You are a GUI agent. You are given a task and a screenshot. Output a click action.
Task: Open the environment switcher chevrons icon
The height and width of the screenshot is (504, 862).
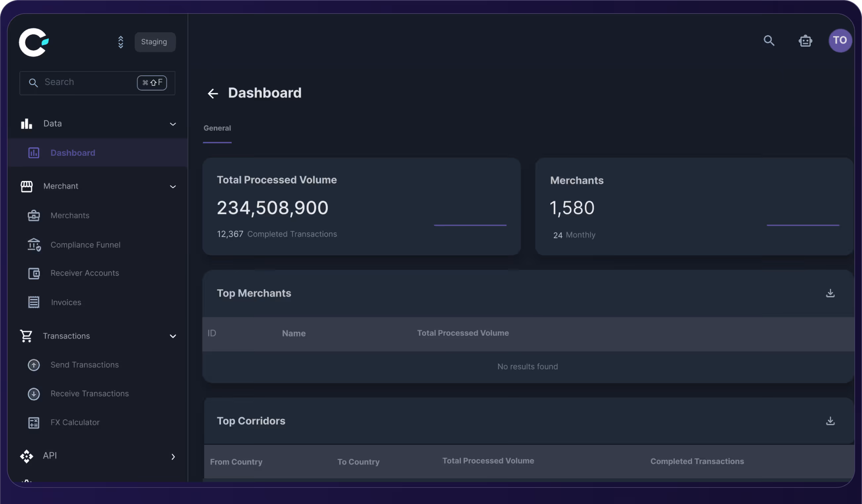pos(120,42)
